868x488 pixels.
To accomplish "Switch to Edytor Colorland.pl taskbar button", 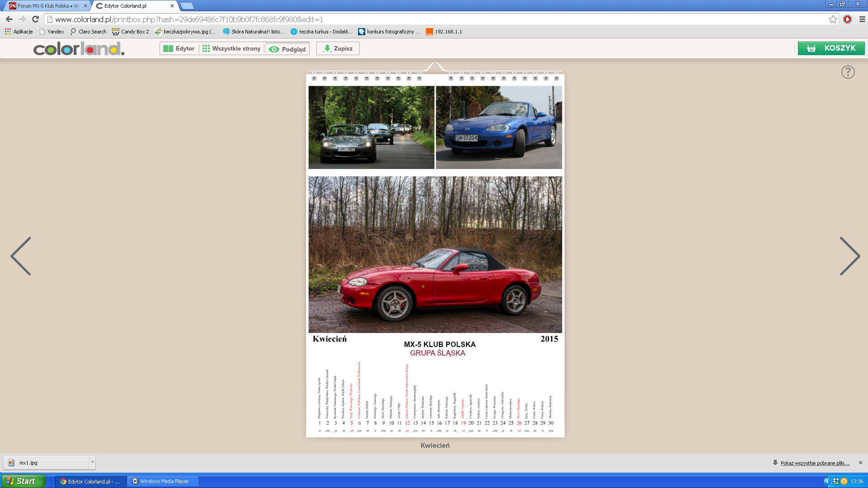I will 90,481.
